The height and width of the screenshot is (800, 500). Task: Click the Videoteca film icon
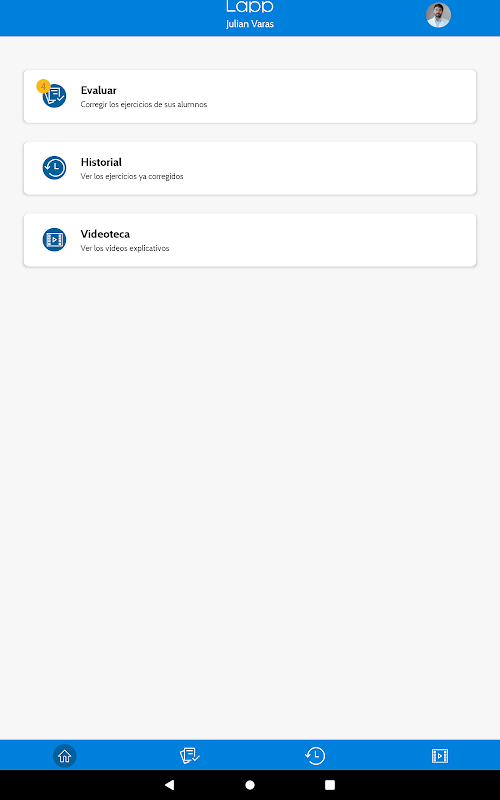pos(55,240)
